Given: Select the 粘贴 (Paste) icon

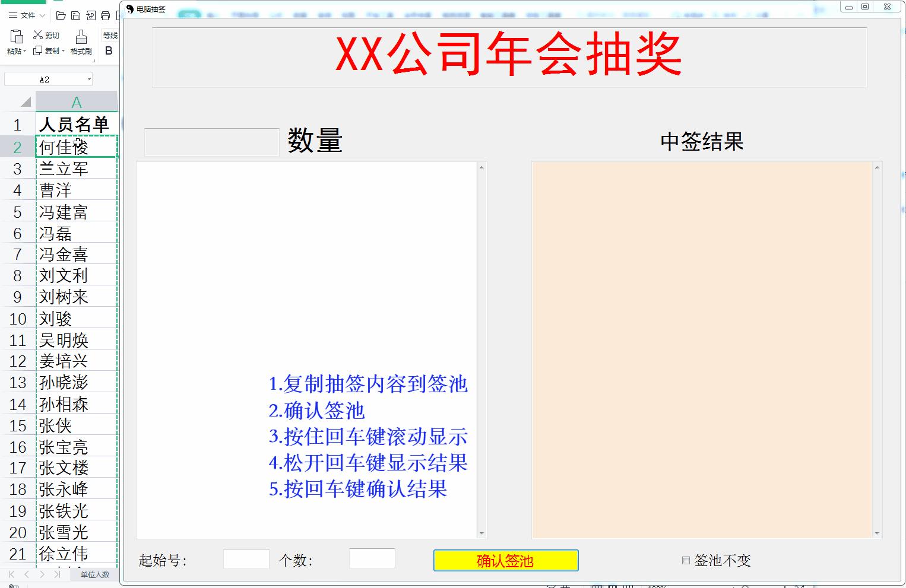Looking at the screenshot, I should [16, 37].
